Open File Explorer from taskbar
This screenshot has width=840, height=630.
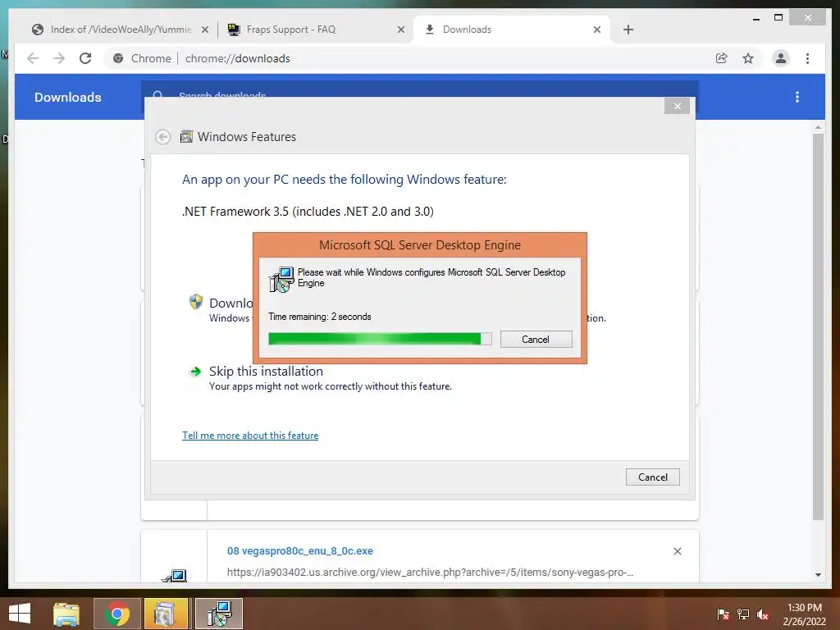pos(66,614)
